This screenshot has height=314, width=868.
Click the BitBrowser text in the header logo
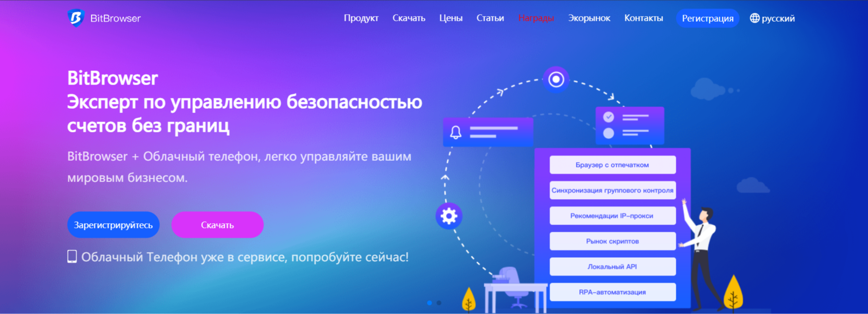pyautogui.click(x=115, y=18)
